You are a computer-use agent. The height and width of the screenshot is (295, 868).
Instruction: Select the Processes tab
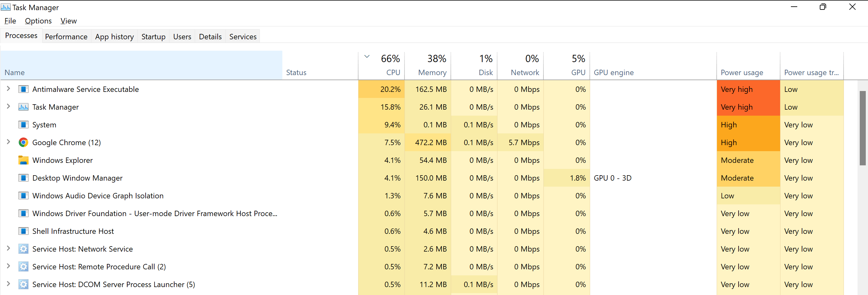coord(21,36)
